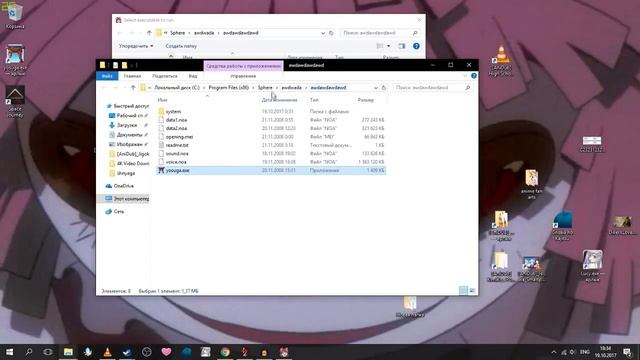640x360 pixels.
Task: Show hidden system tray icons chevron
Action: [x=554, y=352]
